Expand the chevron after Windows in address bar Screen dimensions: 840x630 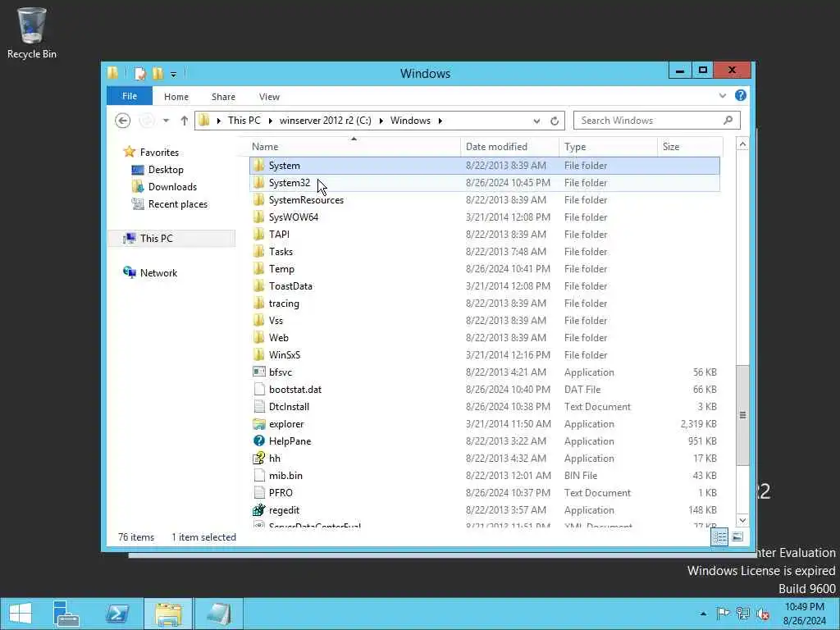coord(441,121)
